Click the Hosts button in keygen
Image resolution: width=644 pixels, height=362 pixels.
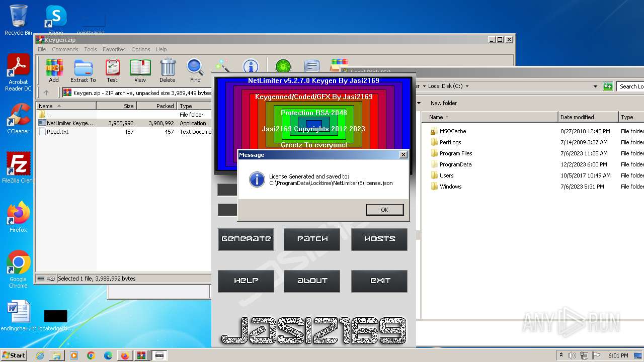(379, 239)
